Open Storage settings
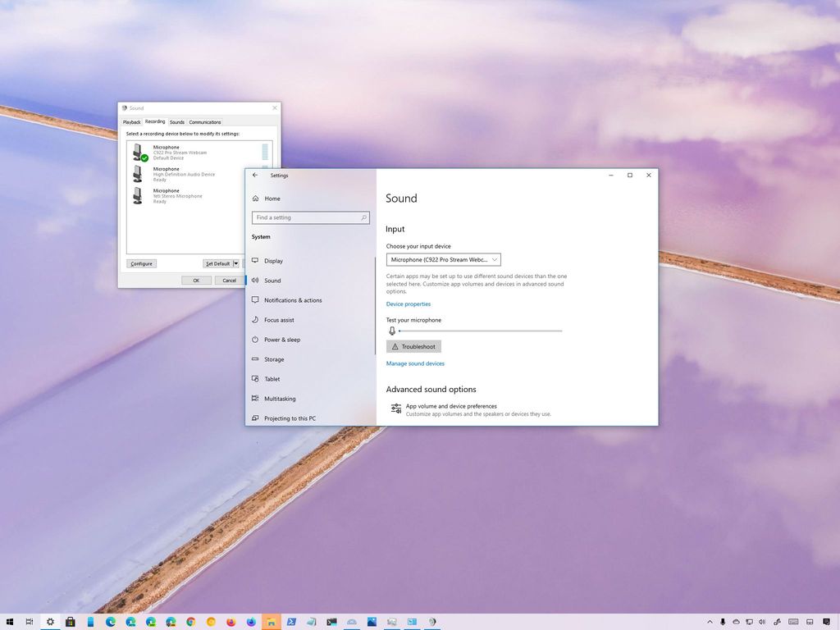Screen dimensions: 840x630 click(x=275, y=358)
